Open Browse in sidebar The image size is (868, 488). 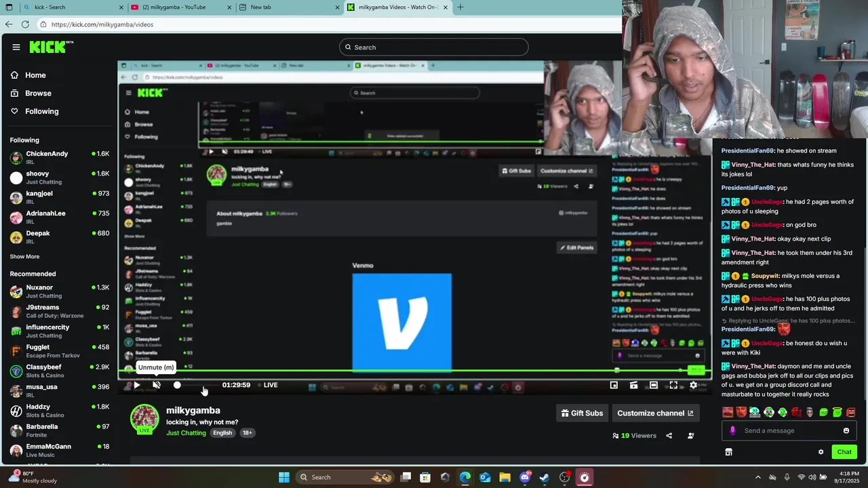tap(38, 93)
